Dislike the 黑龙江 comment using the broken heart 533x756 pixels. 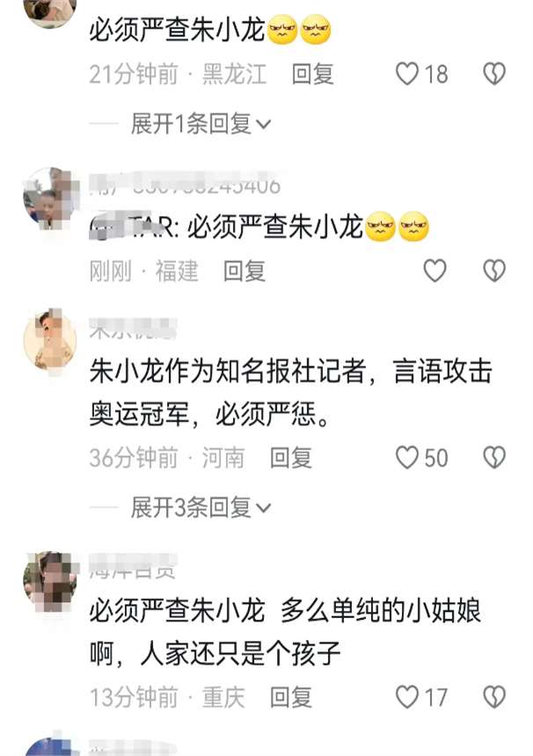[494, 74]
